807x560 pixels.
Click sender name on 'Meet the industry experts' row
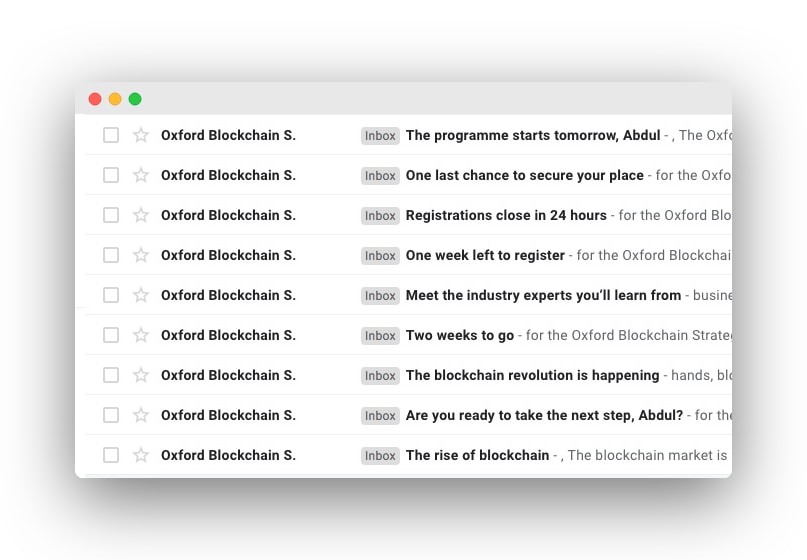point(228,295)
